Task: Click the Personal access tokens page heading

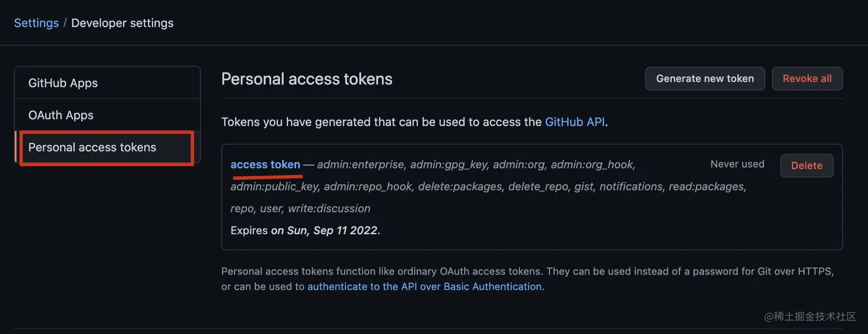Action: (307, 79)
